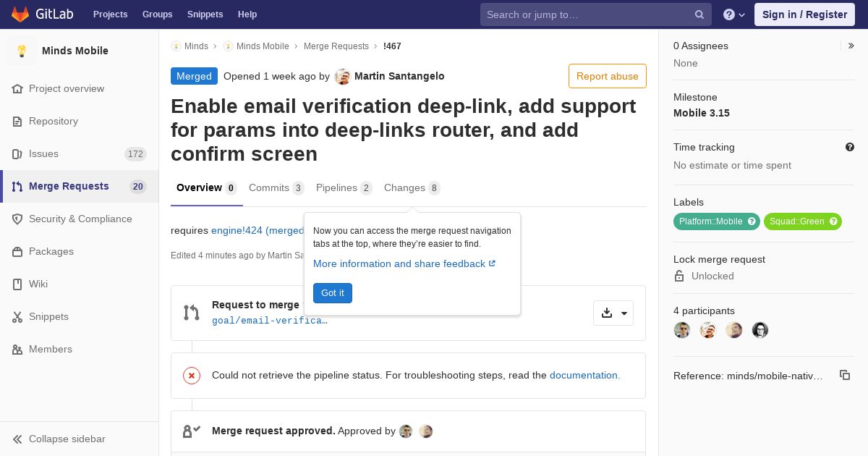Click Martin Santangelo author avatar
Screen dimensions: 868x456
(x=342, y=77)
